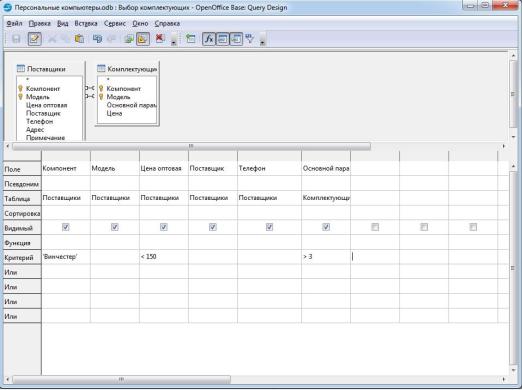
Task: Select the Поле row header
Action: (x=22, y=169)
